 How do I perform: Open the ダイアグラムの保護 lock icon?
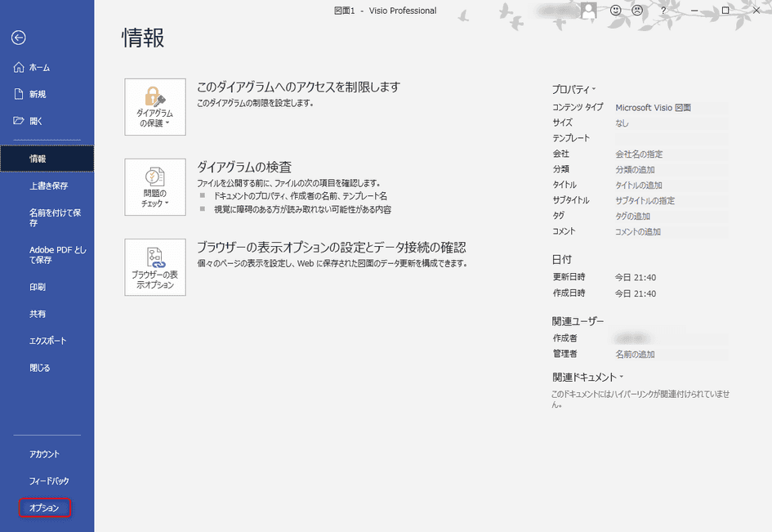click(x=154, y=98)
